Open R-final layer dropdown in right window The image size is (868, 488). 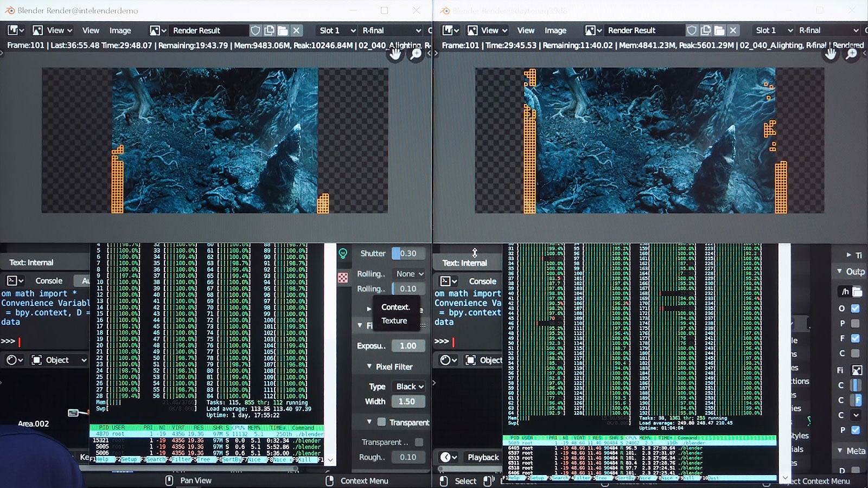[x=828, y=30]
